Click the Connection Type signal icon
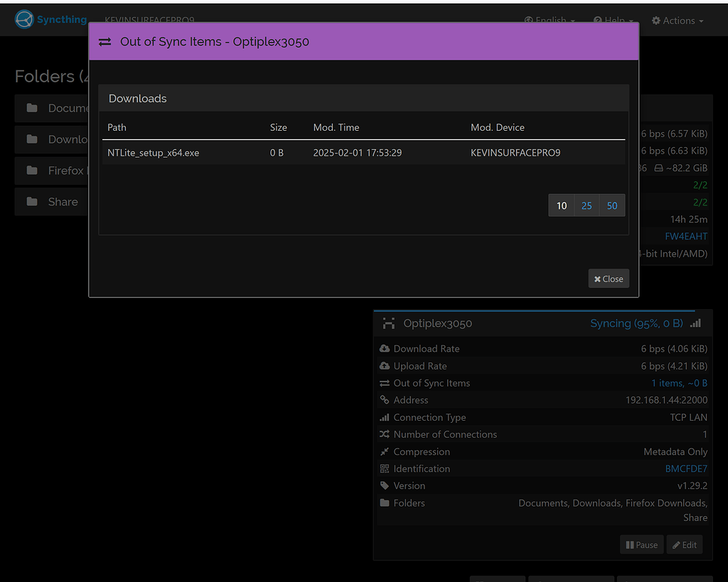The width and height of the screenshot is (728, 582). [x=385, y=417]
